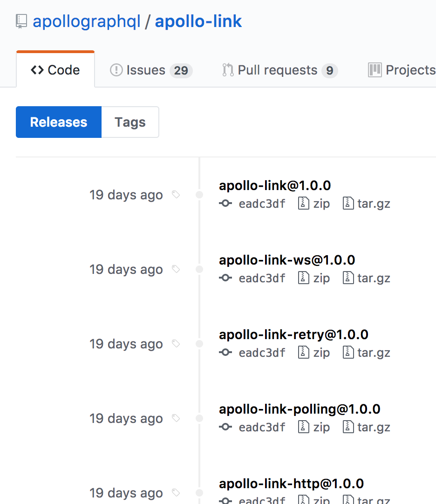View commit eadc3df for apollo-link-polling@1.0.0
The height and width of the screenshot is (504, 436).
point(262,427)
